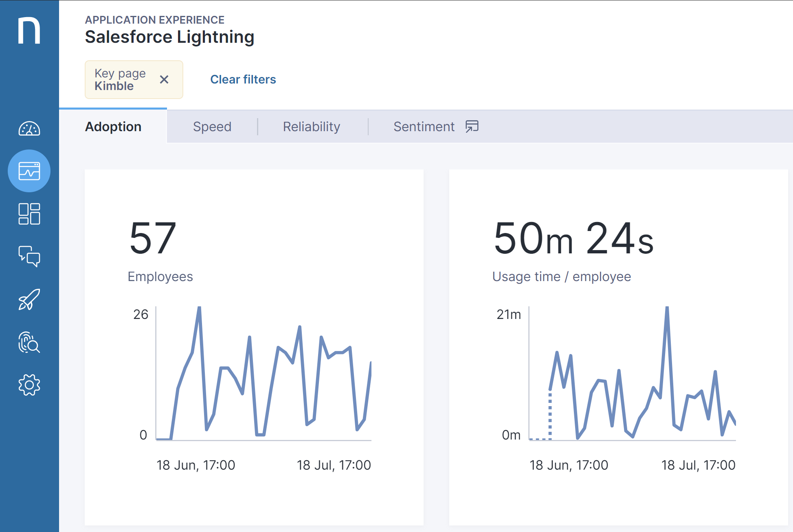Open the settings gear icon
Image resolution: width=793 pixels, height=532 pixels.
point(29,385)
